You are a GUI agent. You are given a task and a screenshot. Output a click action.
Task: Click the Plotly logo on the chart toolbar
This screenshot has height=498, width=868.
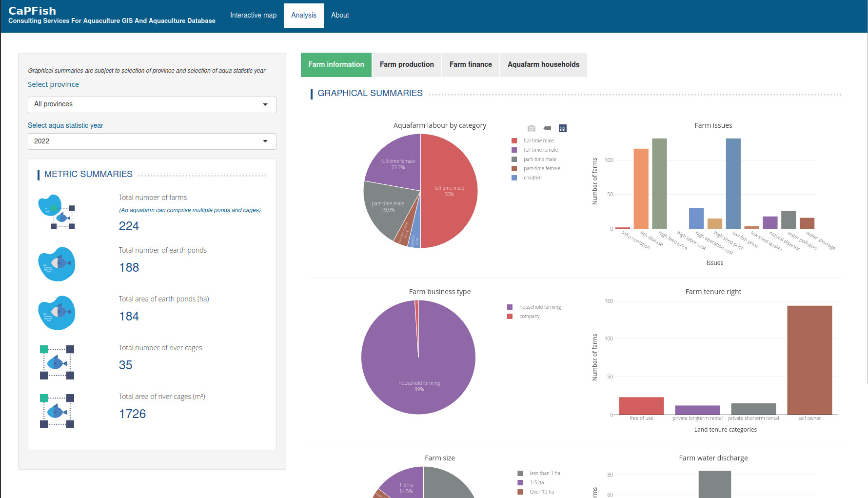click(x=563, y=128)
